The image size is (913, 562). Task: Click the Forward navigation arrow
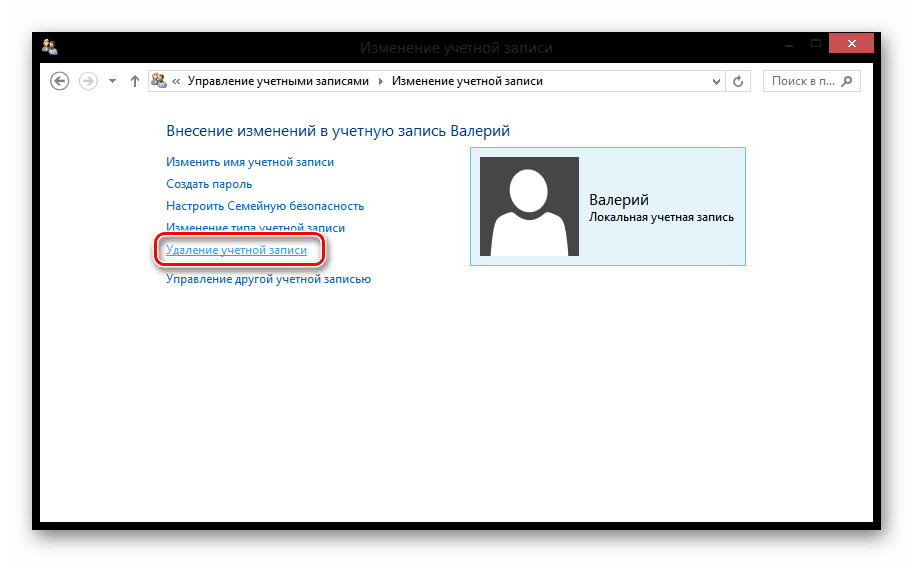tap(89, 81)
